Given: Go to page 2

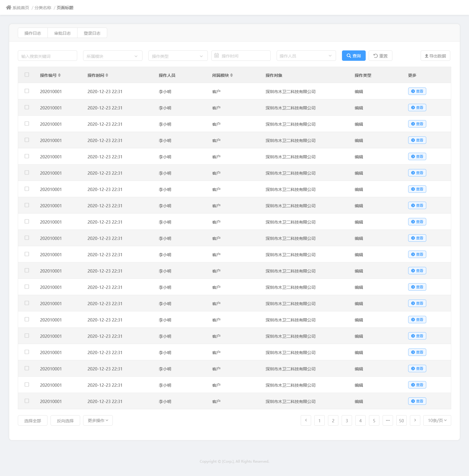Looking at the screenshot, I should pos(333,420).
